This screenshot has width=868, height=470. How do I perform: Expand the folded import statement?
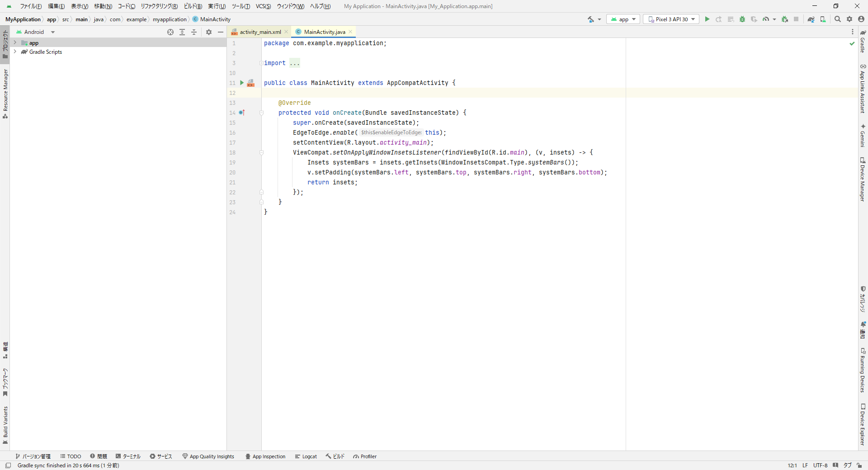pos(295,63)
